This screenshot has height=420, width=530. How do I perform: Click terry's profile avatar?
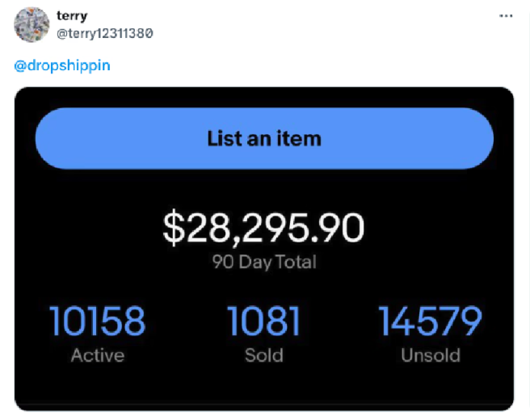(x=32, y=24)
